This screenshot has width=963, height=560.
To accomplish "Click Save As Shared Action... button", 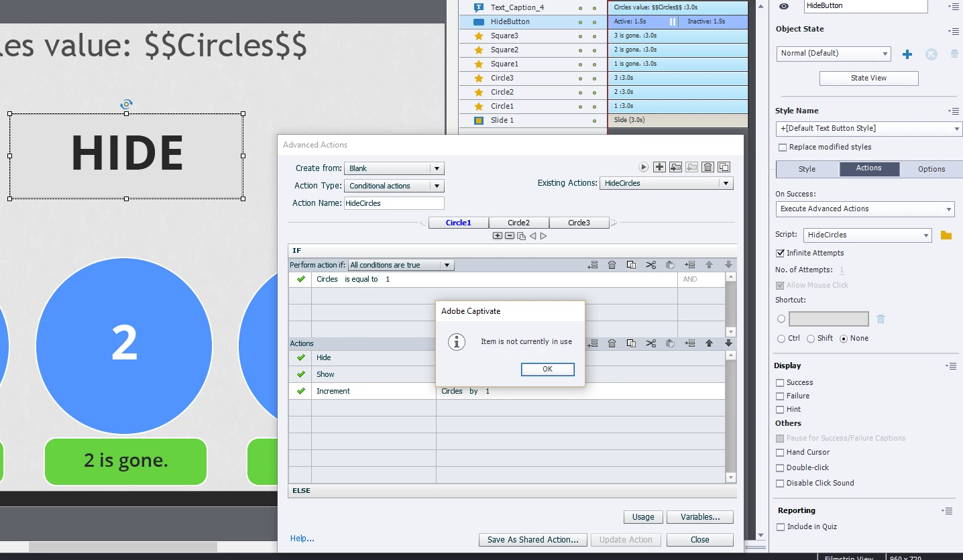I will tap(533, 540).
